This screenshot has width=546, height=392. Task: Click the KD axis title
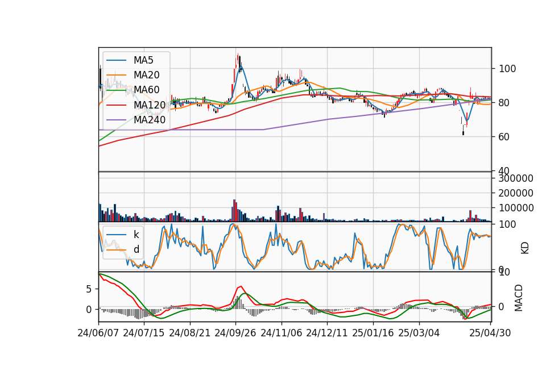[525, 248]
